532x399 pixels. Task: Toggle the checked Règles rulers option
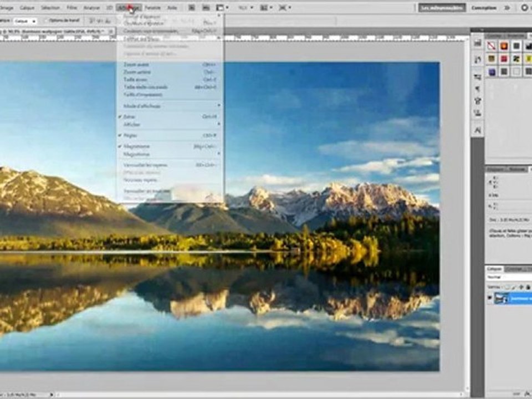click(x=170, y=135)
